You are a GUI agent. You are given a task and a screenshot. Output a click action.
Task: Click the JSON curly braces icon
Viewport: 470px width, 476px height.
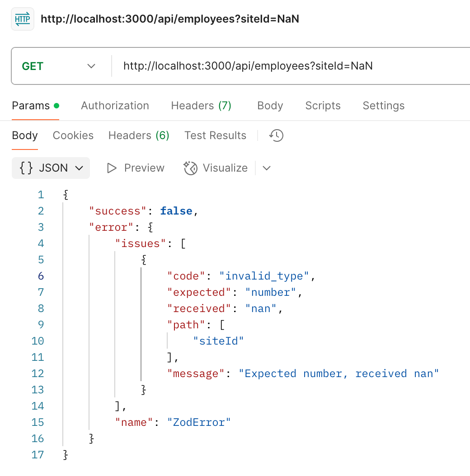click(26, 168)
